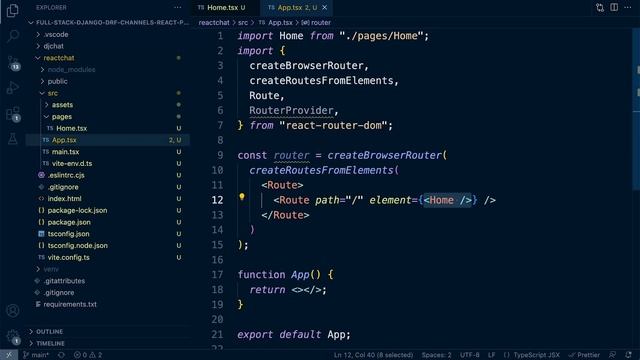
Task: Change end of line sequence LF
Action: coord(491,355)
